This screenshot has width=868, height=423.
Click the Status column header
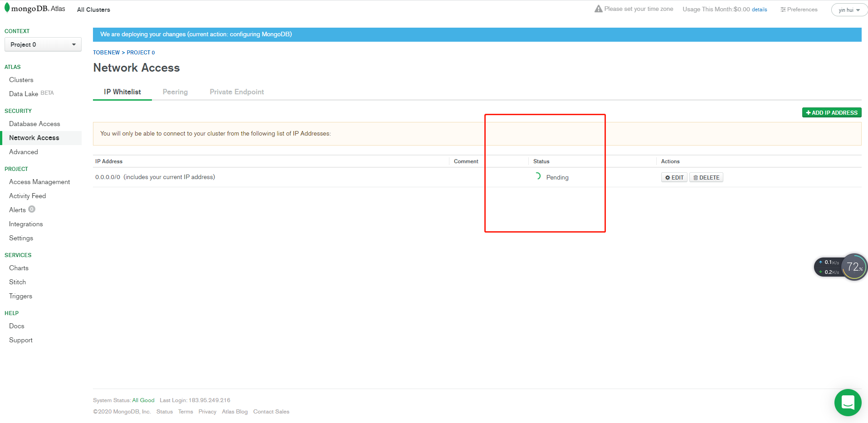pos(541,161)
